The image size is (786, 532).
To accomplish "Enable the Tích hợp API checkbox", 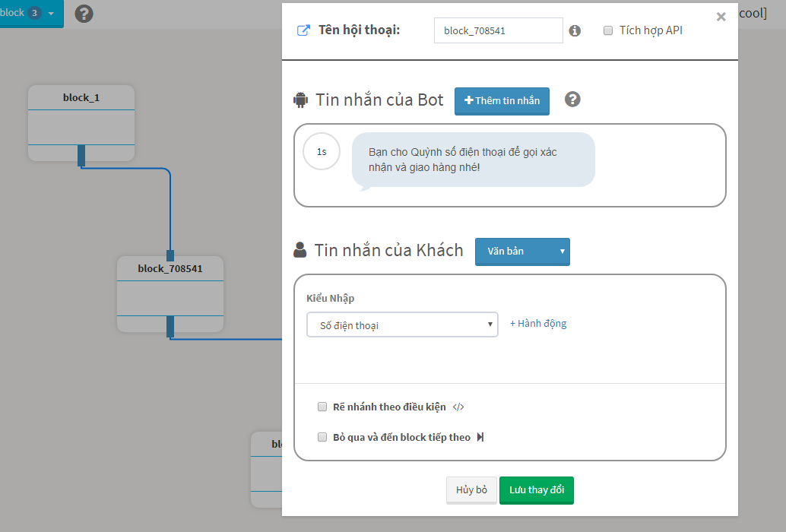I will [x=608, y=30].
